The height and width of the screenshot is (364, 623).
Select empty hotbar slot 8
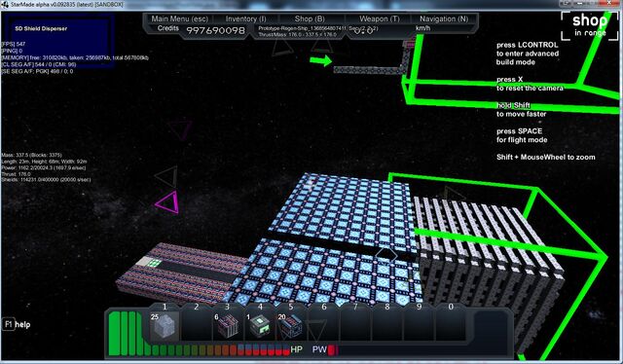coord(387,326)
